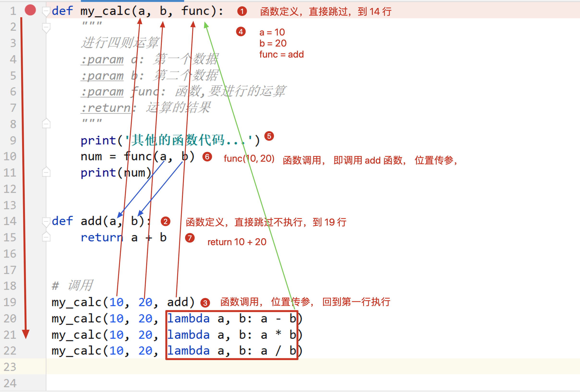Remove the red breakpoint on line 1
The height and width of the screenshot is (392, 580).
30,10
